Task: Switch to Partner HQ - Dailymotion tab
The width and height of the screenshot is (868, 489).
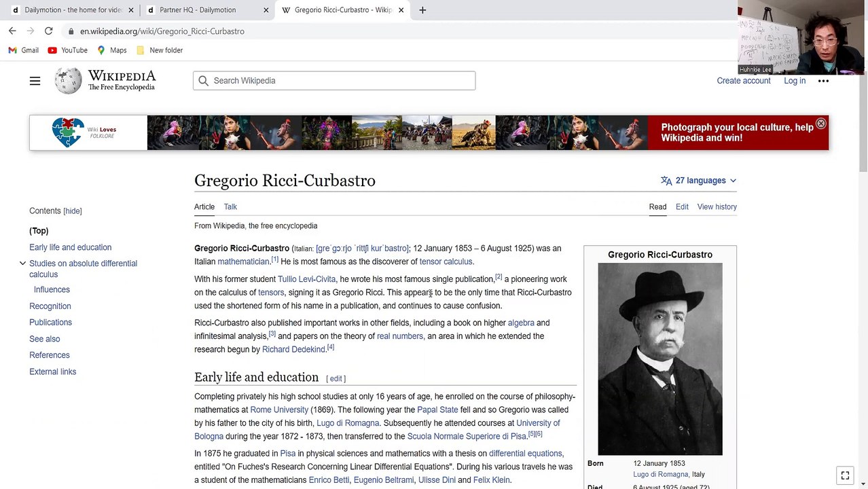Action: tap(207, 10)
